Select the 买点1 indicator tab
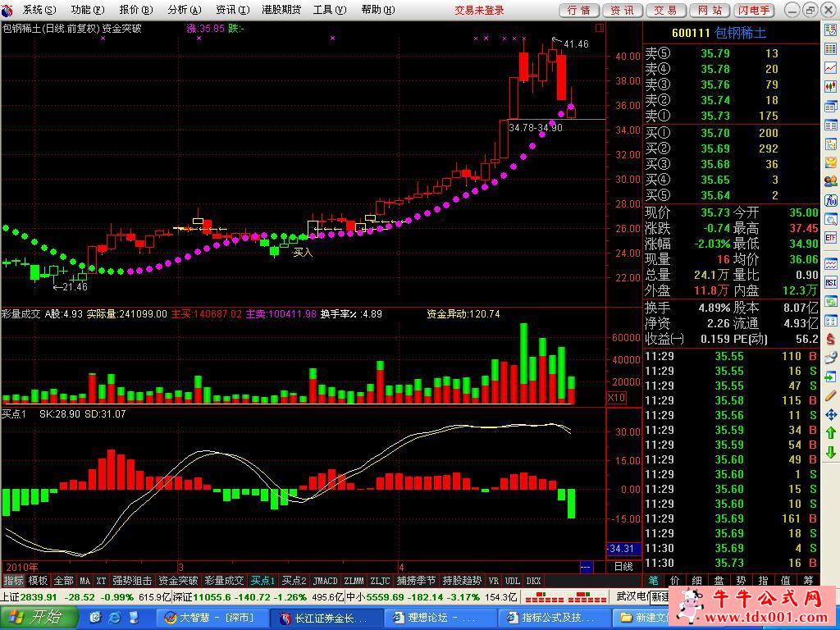Screen dimensions: 840x630 click(263, 581)
